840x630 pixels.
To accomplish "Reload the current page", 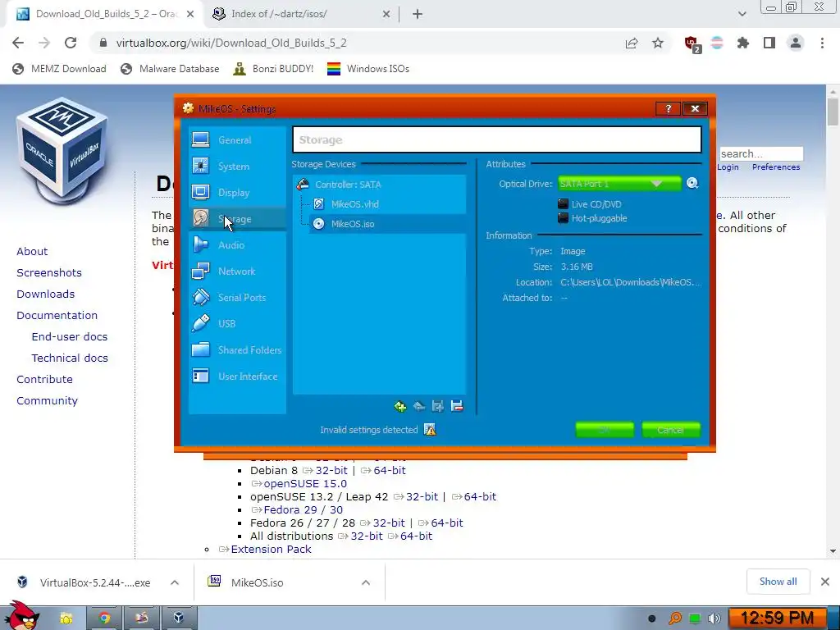I will (x=71, y=43).
